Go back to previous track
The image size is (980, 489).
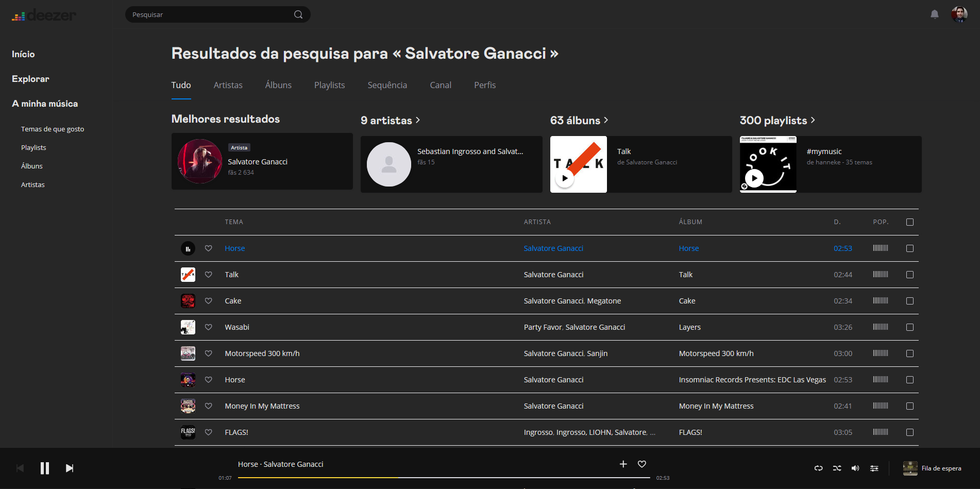[x=20, y=468]
